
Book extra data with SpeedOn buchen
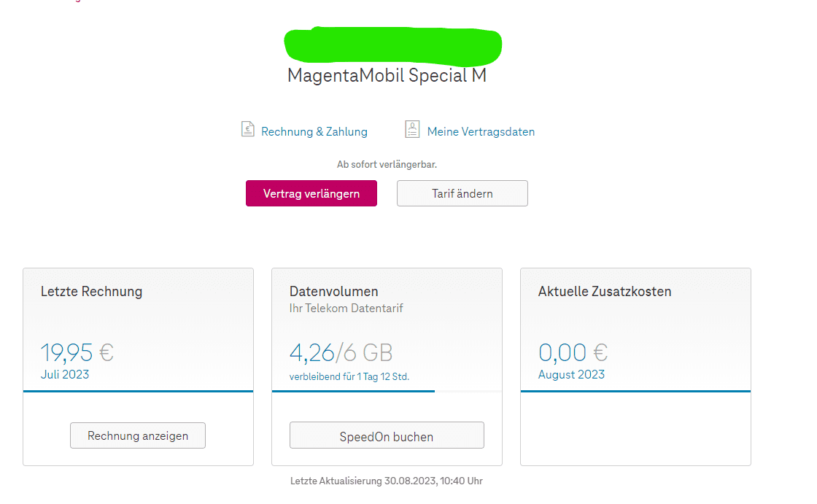[387, 436]
